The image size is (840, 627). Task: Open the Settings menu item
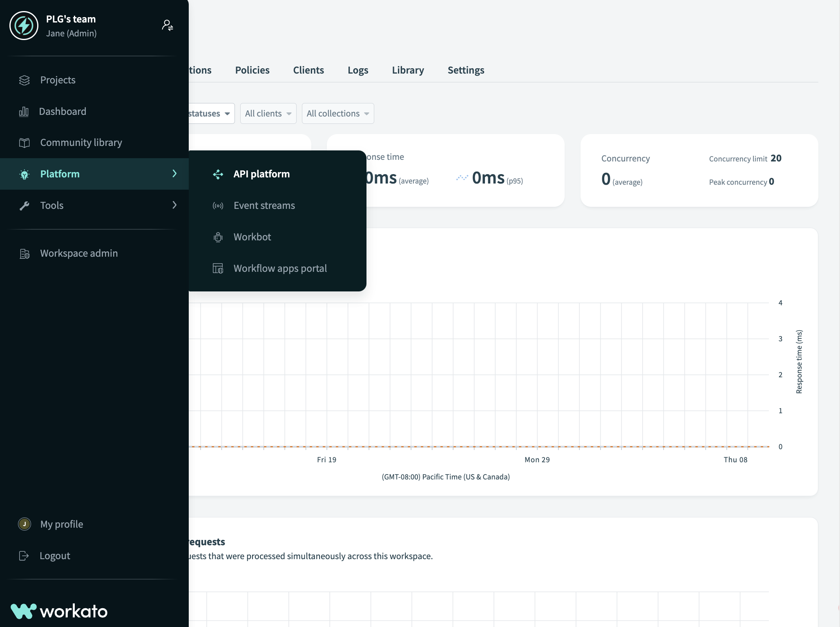466,70
